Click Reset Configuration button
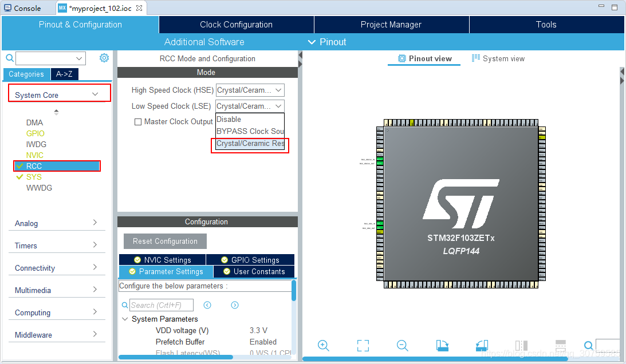Viewport: 626px width, 364px height. click(166, 241)
